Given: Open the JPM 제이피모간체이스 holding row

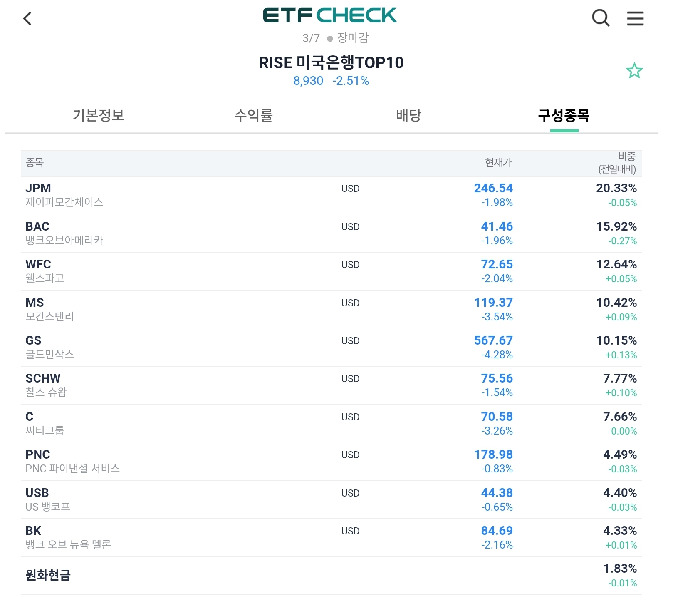Looking at the screenshot, I should (x=331, y=195).
